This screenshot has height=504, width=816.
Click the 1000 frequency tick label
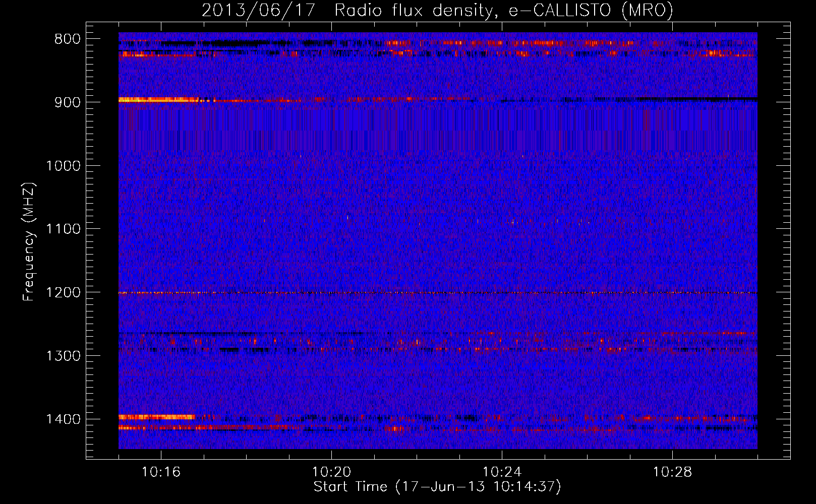(x=63, y=166)
